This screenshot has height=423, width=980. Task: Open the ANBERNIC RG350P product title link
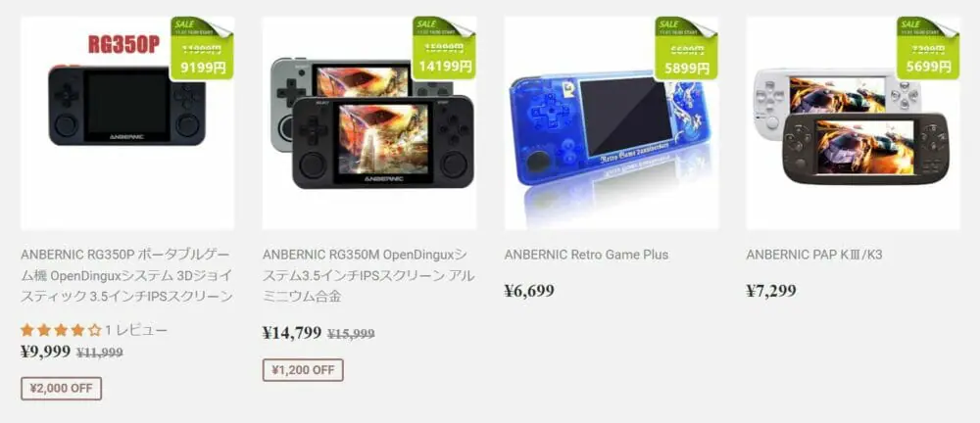point(126,275)
